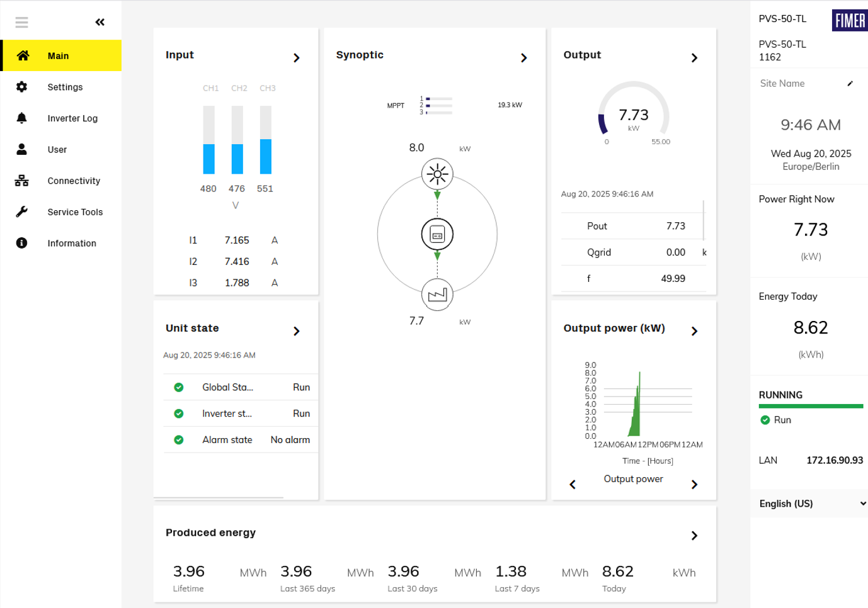868x608 pixels.
Task: Open Inverter Log from sidebar
Action: tap(72, 118)
